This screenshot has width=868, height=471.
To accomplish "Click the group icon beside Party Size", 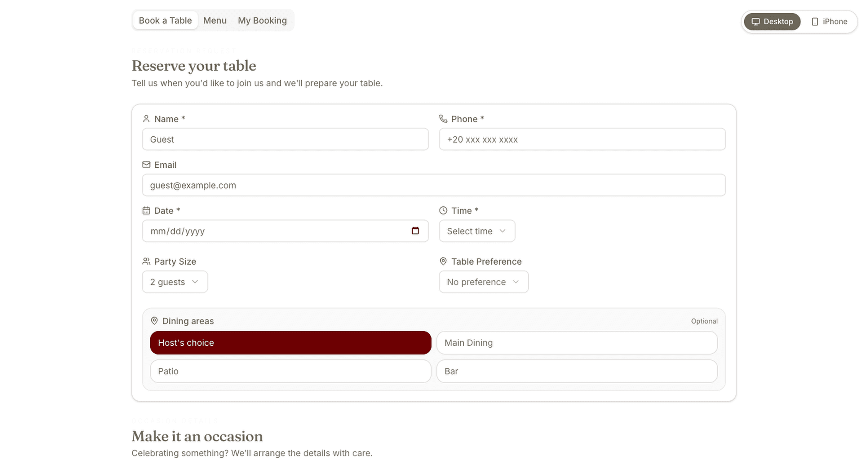I will 146,261.
